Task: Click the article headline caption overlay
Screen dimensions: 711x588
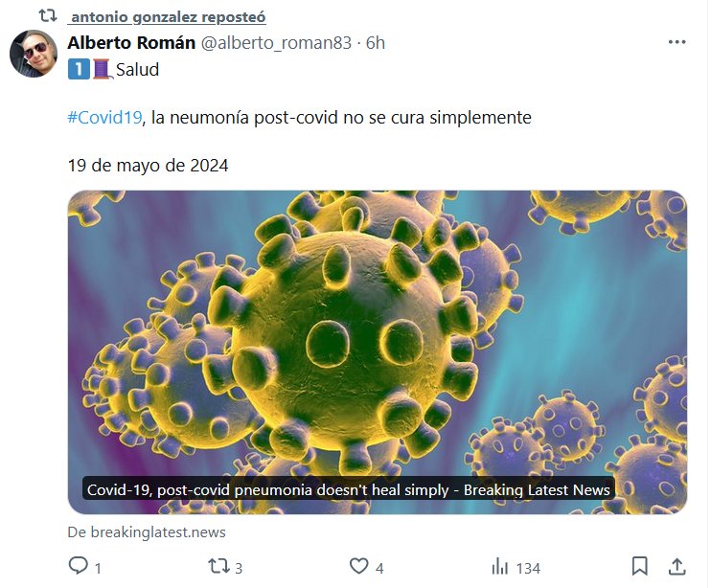Action: pos(348,489)
